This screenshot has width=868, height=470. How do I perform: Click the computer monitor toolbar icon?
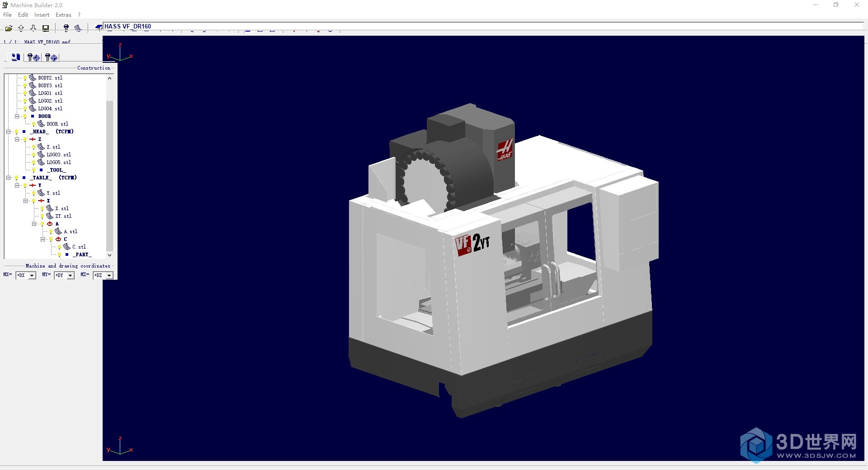(x=46, y=28)
